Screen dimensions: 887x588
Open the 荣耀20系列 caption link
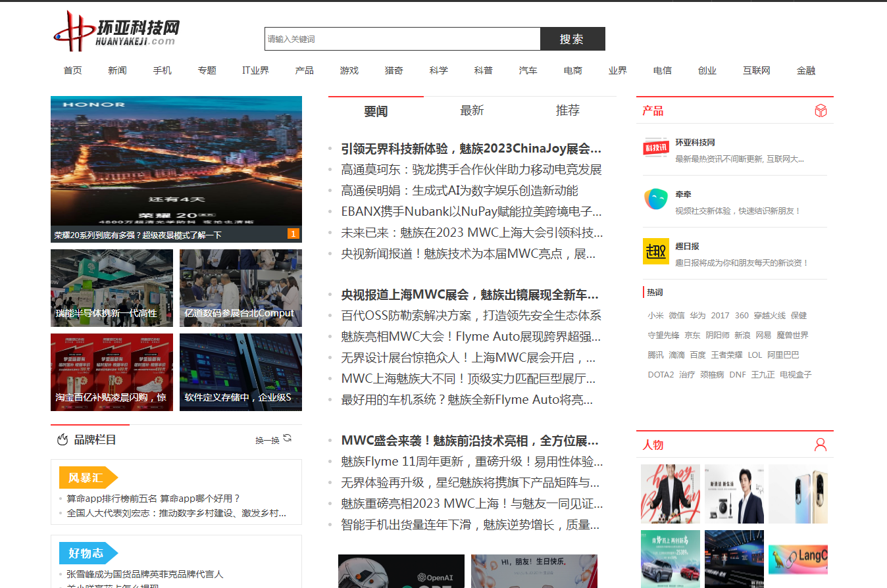pos(138,235)
